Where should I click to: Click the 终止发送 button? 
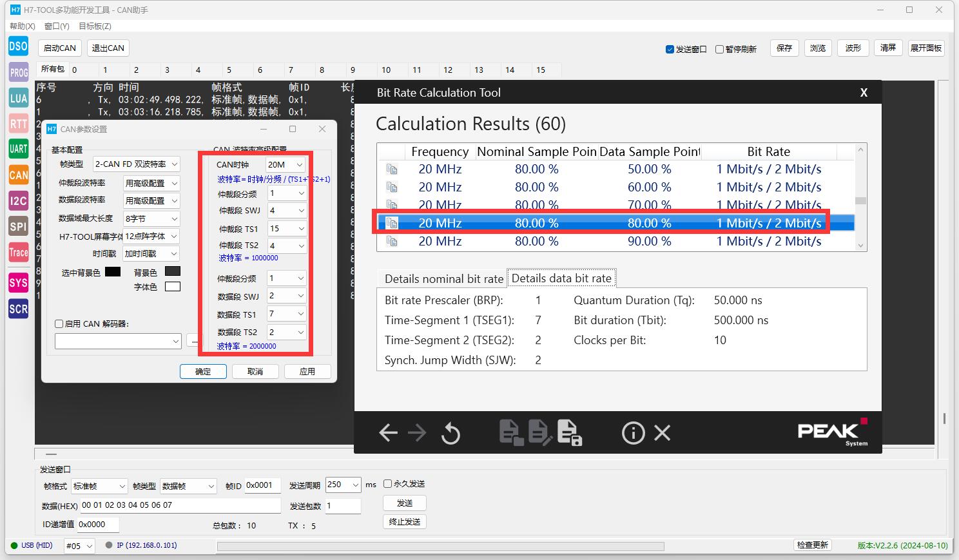coord(405,521)
